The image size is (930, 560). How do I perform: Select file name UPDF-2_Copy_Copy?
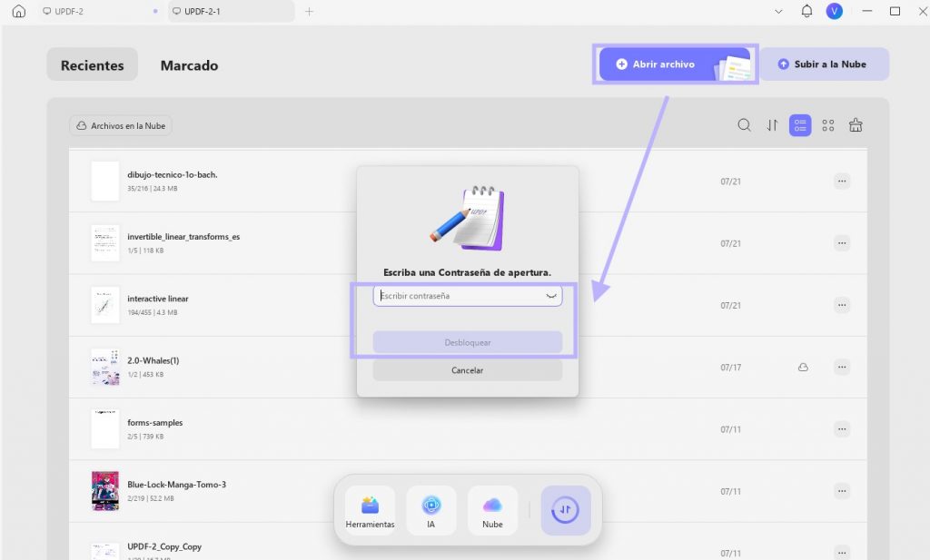point(164,546)
